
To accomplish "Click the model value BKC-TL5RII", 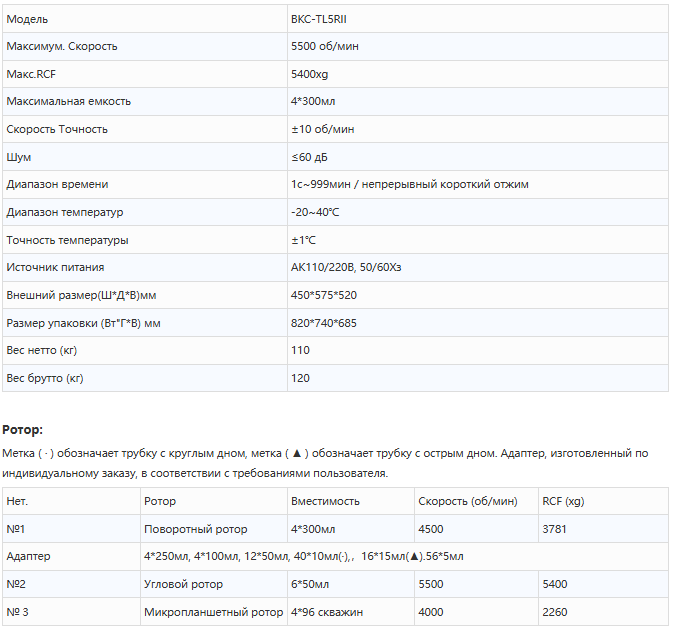I will [320, 19].
